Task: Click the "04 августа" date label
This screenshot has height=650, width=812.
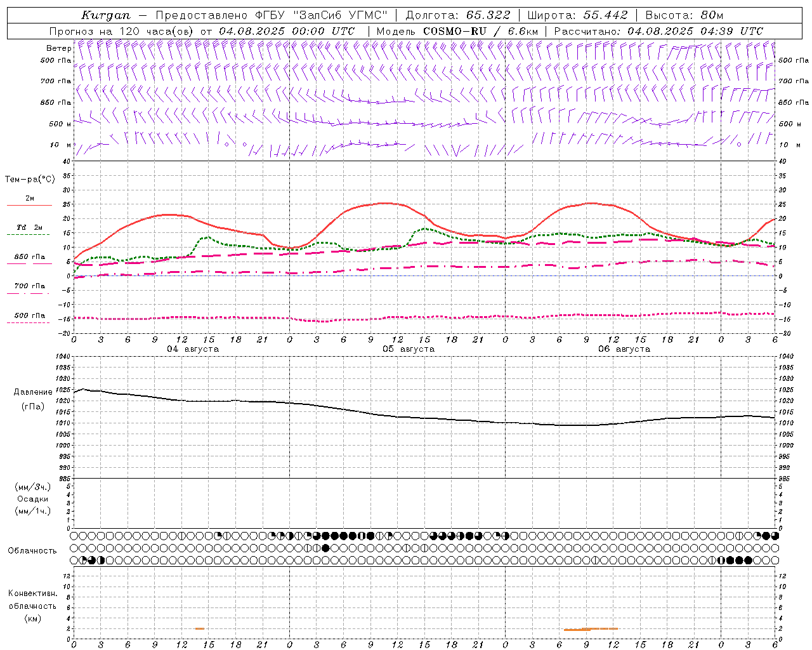Action: [x=193, y=349]
